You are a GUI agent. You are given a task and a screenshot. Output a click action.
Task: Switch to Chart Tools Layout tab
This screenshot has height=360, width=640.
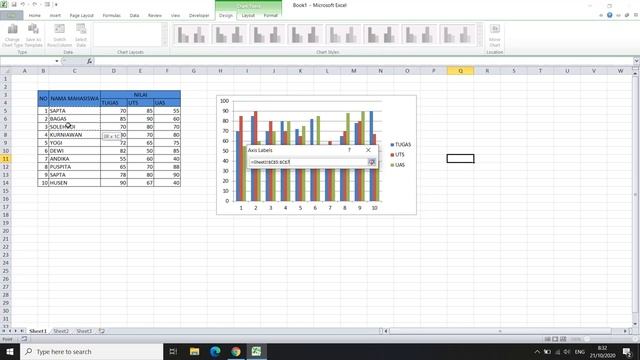(x=248, y=16)
